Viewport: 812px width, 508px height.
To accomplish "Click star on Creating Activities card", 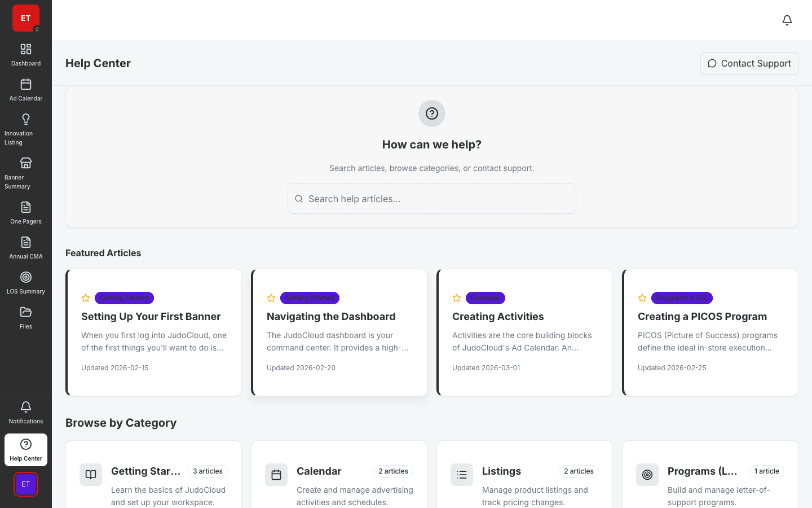I will (457, 298).
